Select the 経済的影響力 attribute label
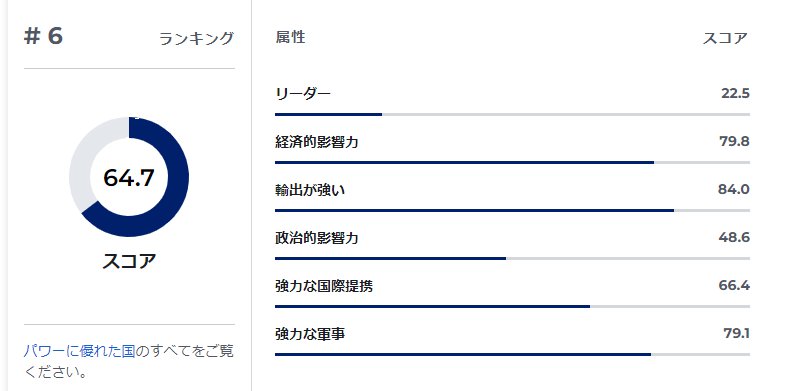Viewport: 786px width, 391px height. pyautogui.click(x=317, y=142)
